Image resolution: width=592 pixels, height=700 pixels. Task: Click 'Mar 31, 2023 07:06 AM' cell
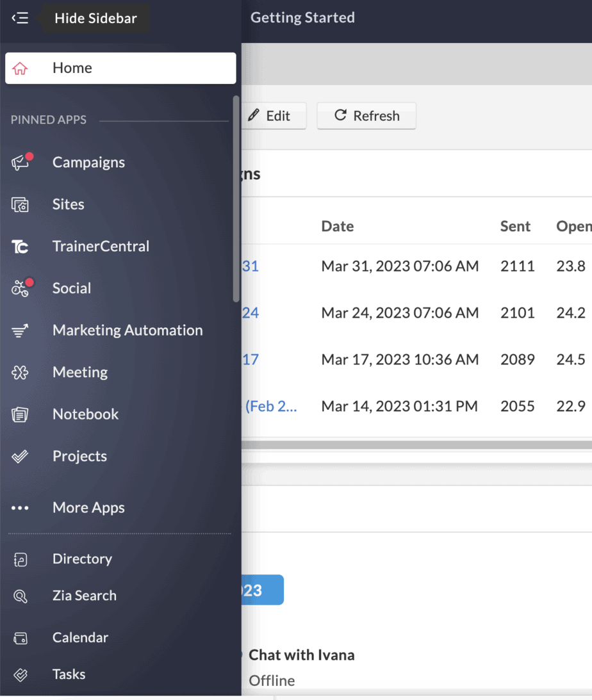[400, 266]
